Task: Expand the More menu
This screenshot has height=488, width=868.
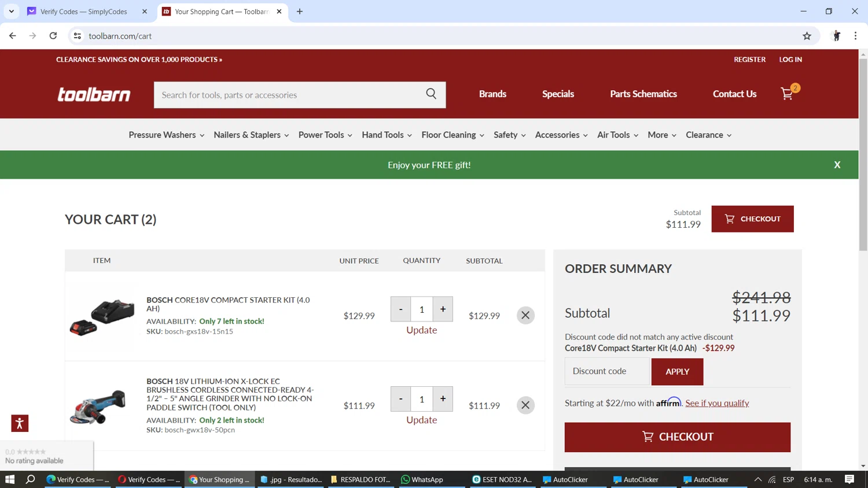Action: coord(662,135)
